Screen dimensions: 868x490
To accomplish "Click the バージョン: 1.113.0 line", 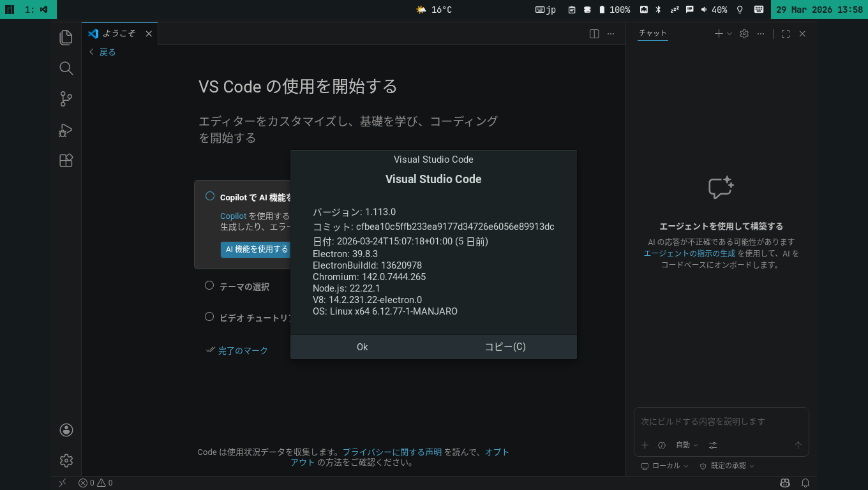I will pos(354,212).
